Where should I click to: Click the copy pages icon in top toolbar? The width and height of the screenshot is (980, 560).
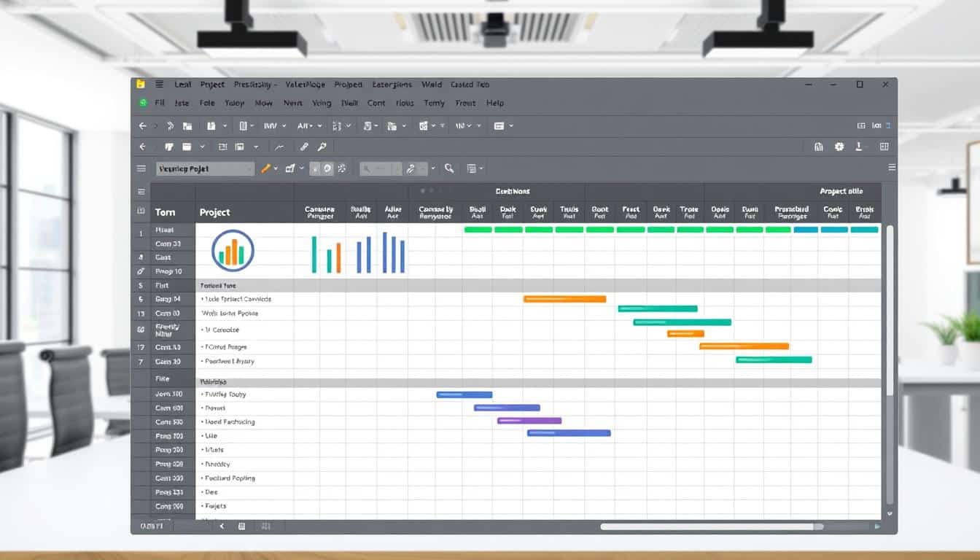click(392, 126)
